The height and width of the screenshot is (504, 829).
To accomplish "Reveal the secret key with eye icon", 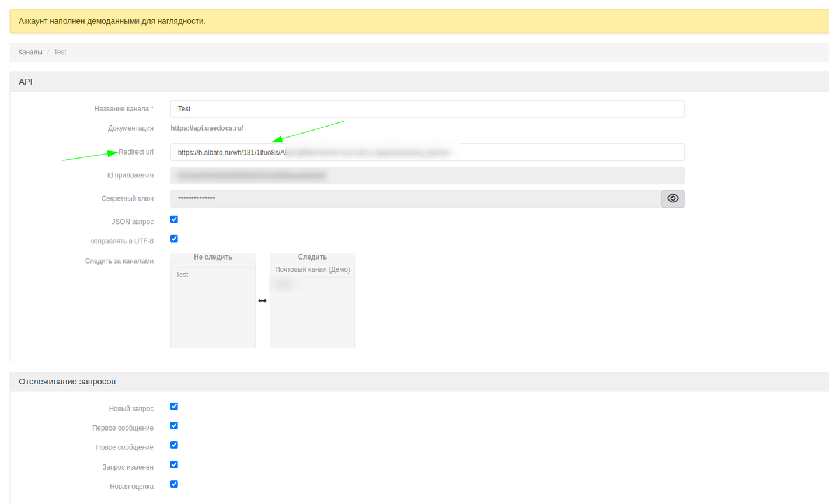I will [673, 199].
